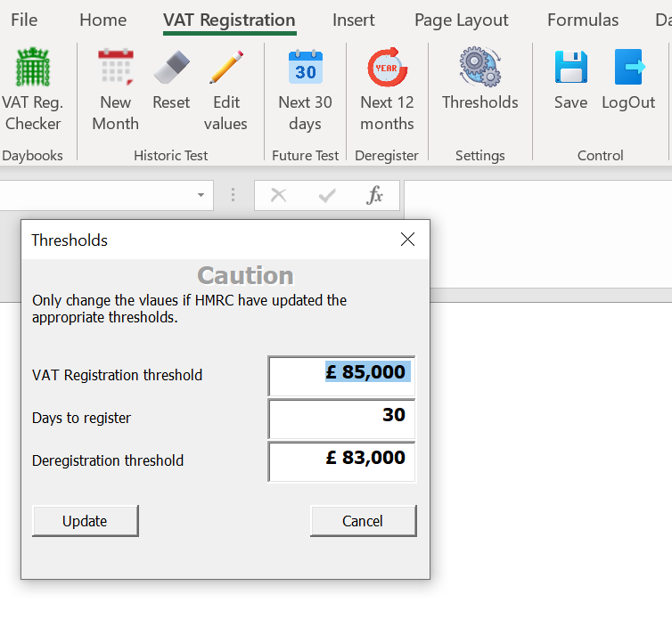This screenshot has width=672, height=643.
Task: Click the 'Control' group label
Action: click(x=600, y=156)
